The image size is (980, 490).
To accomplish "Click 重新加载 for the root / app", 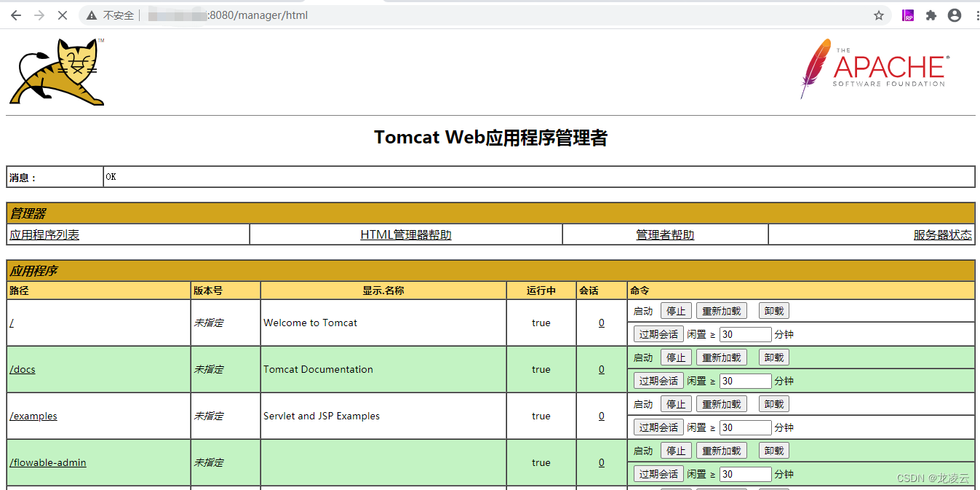I will (722, 311).
